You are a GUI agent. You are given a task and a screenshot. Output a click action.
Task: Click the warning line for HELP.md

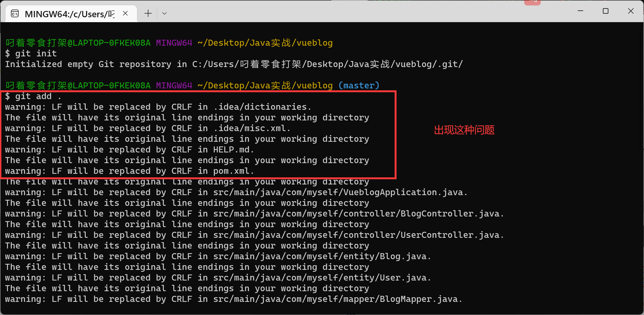tap(130, 149)
